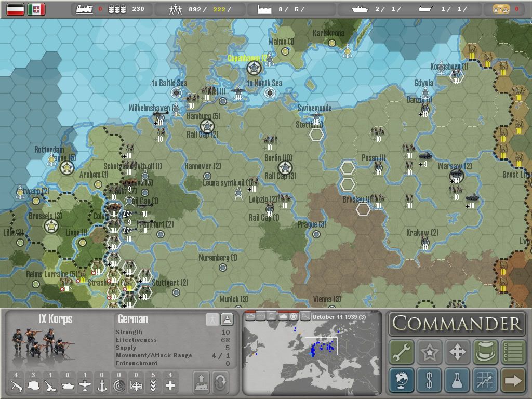This screenshot has height=399, width=532.
Task: Click the airplane stat icon
Action: pos(85,386)
